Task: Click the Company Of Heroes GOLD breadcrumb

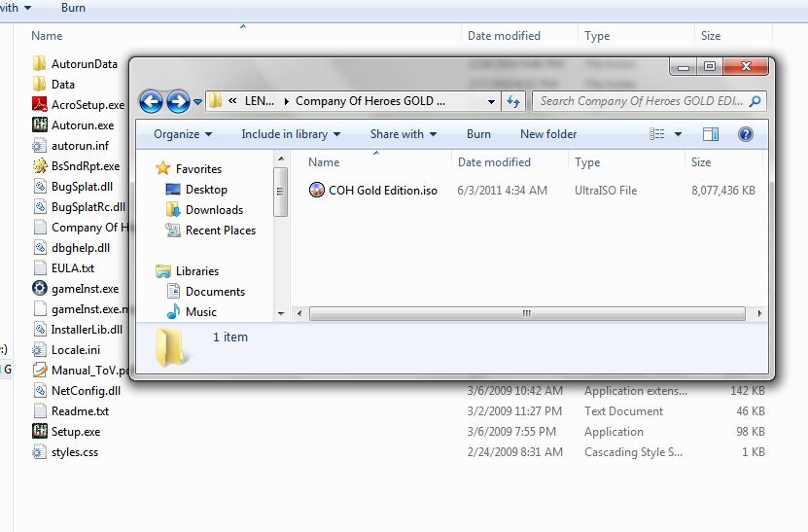Action: pyautogui.click(x=370, y=101)
